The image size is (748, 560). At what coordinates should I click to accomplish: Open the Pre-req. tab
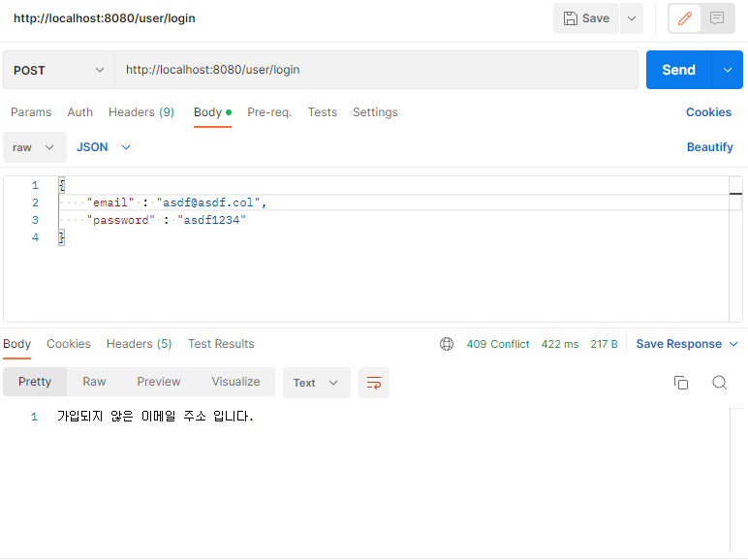[269, 112]
